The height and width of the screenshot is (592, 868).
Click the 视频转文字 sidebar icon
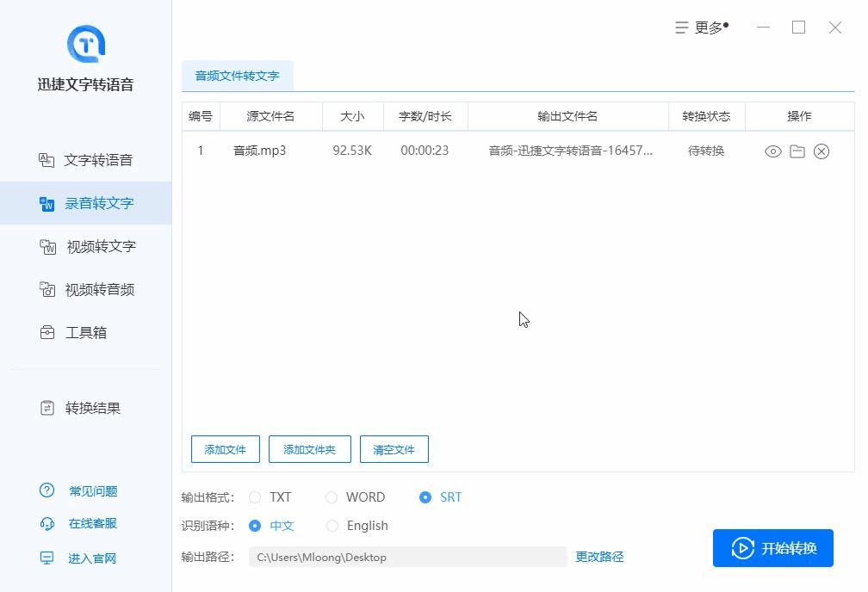[47, 247]
